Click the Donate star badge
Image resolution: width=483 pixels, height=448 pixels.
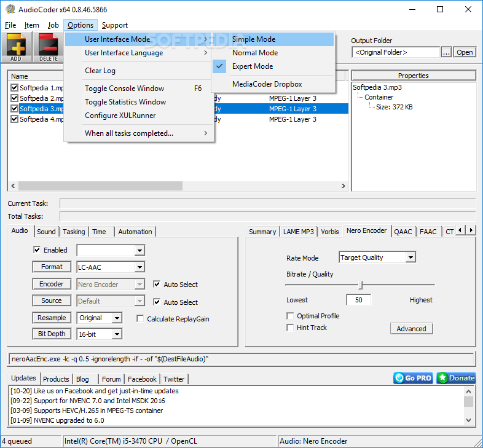456,378
